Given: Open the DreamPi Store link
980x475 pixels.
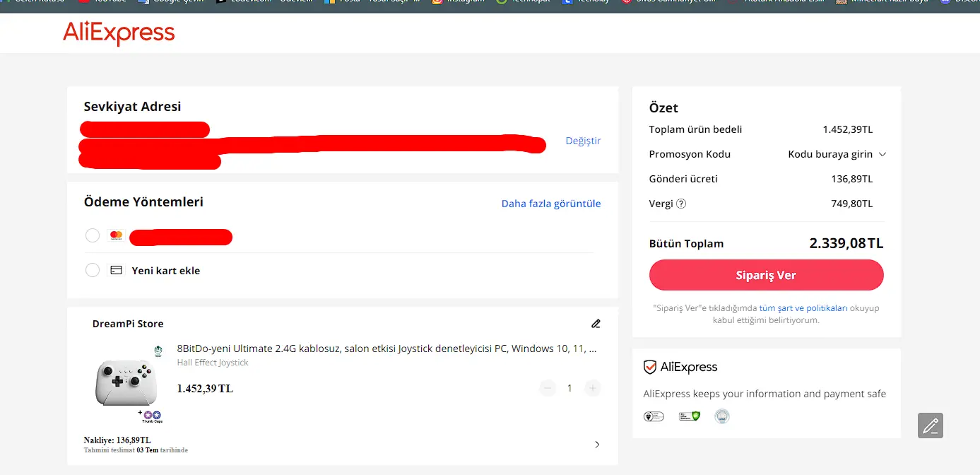Looking at the screenshot, I should coord(128,324).
